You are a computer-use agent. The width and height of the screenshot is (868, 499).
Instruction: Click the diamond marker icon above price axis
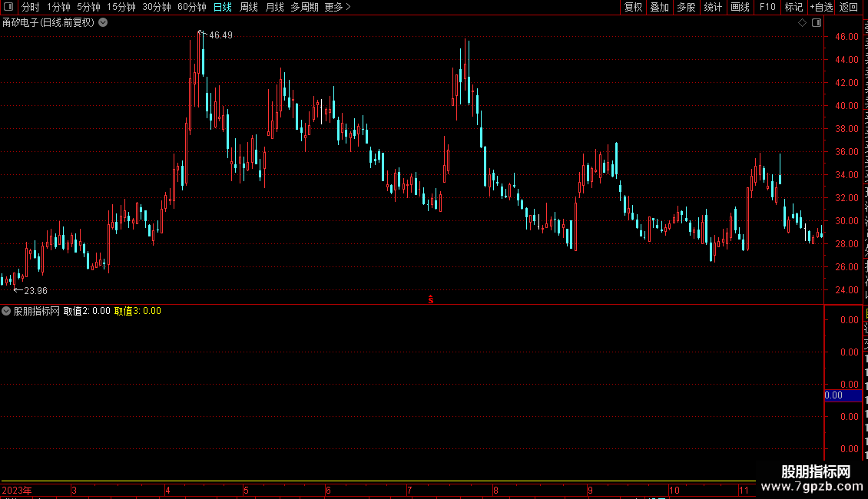tap(802, 23)
